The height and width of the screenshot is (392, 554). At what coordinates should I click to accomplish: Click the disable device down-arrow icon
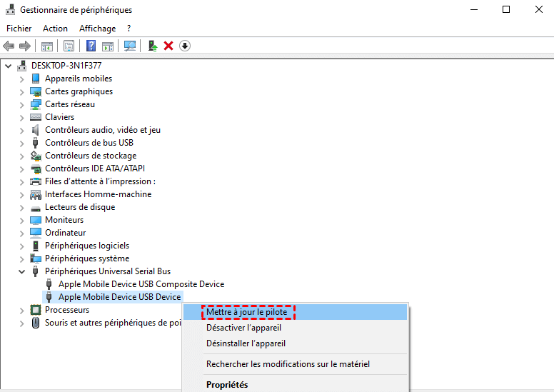pos(185,46)
